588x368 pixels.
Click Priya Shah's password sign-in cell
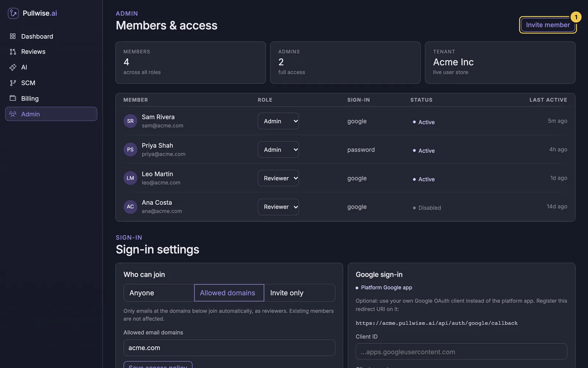click(361, 150)
